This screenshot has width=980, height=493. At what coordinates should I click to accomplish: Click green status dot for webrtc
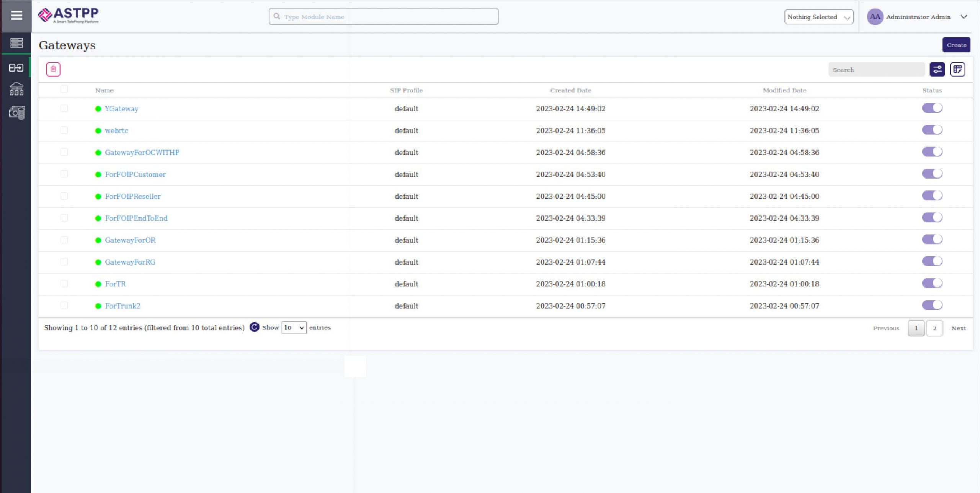click(x=98, y=131)
